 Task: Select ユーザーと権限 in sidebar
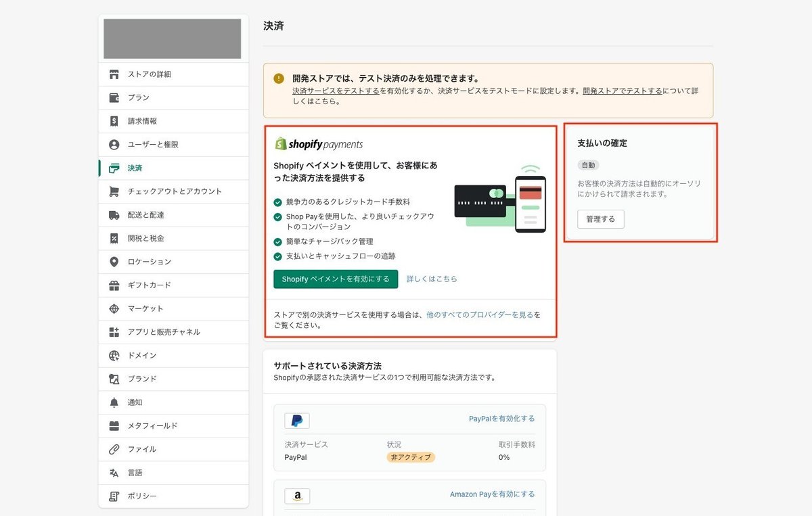173,145
